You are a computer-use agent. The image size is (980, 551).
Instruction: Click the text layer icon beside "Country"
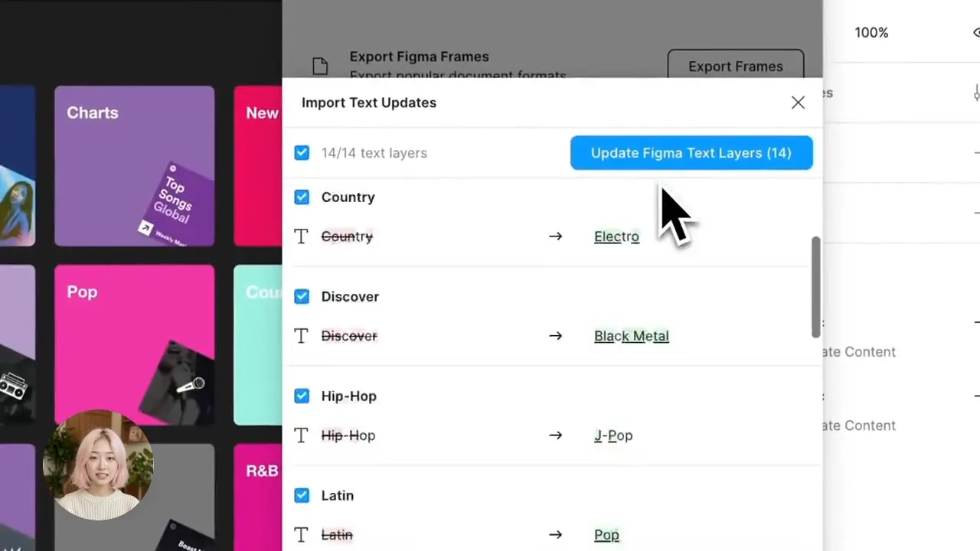300,236
